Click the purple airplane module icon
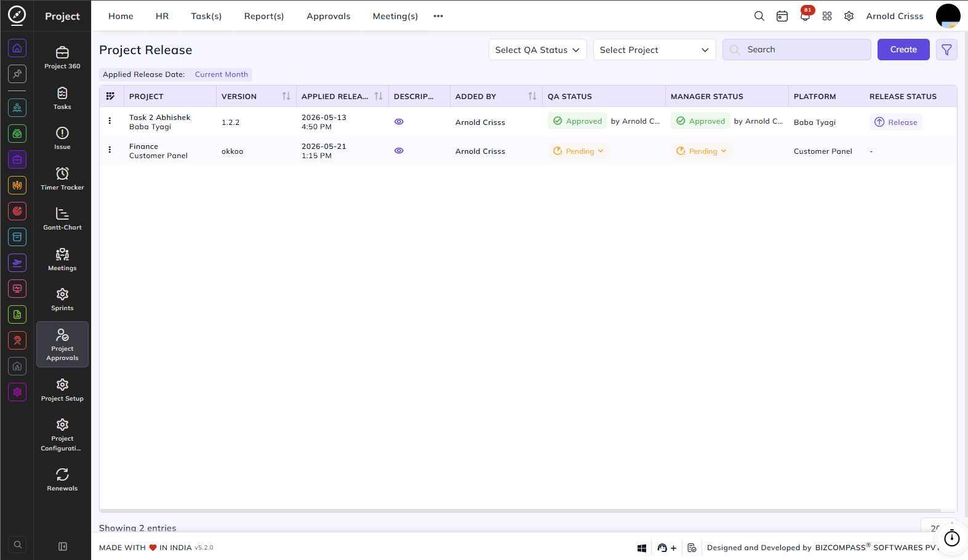968x560 pixels. tap(17, 263)
